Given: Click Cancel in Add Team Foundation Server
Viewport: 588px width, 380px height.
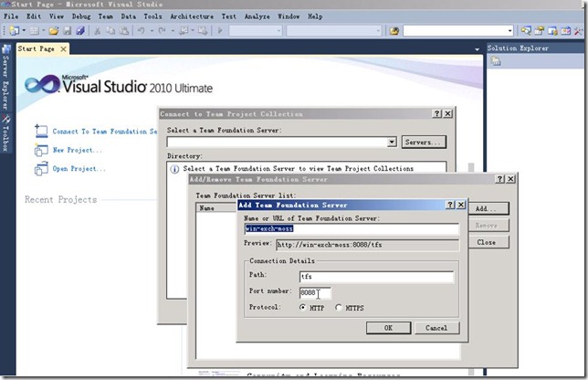Looking at the screenshot, I should coord(436,328).
